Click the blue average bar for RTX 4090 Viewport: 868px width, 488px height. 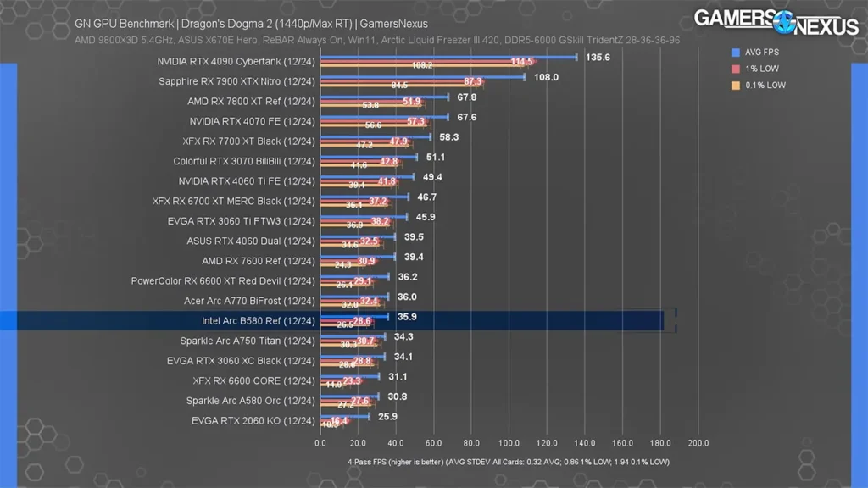[448, 57]
